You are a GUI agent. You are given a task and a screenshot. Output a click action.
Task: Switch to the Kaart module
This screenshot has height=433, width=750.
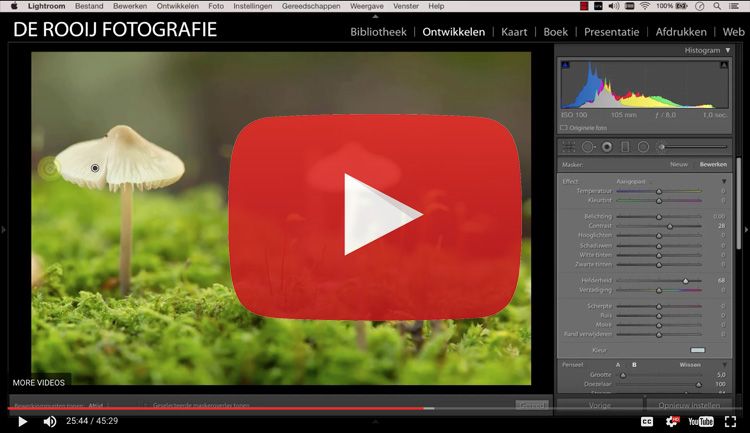(x=514, y=32)
